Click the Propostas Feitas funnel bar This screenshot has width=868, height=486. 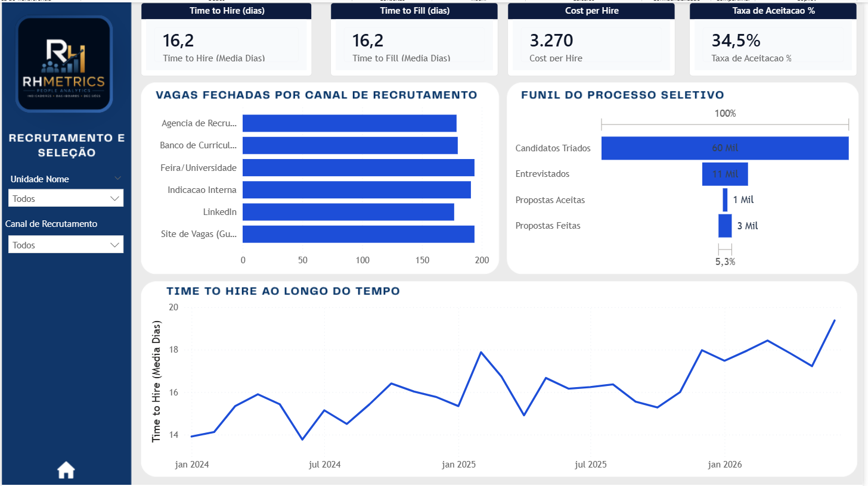(725, 226)
